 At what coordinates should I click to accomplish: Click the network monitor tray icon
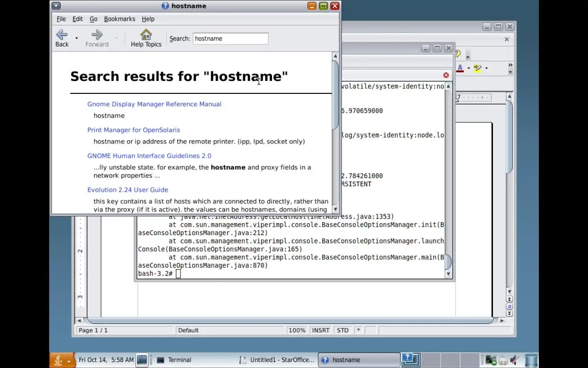(491, 360)
